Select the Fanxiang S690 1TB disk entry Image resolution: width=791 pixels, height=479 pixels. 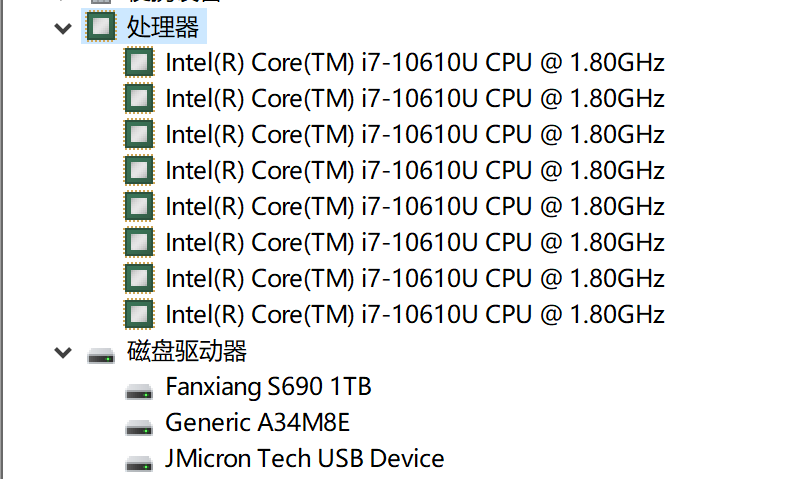[268, 387]
